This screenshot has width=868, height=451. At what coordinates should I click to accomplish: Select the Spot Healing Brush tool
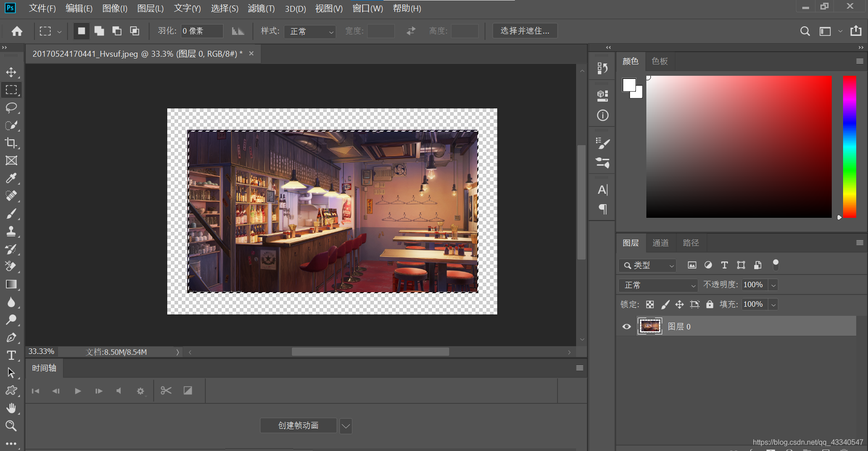click(11, 196)
